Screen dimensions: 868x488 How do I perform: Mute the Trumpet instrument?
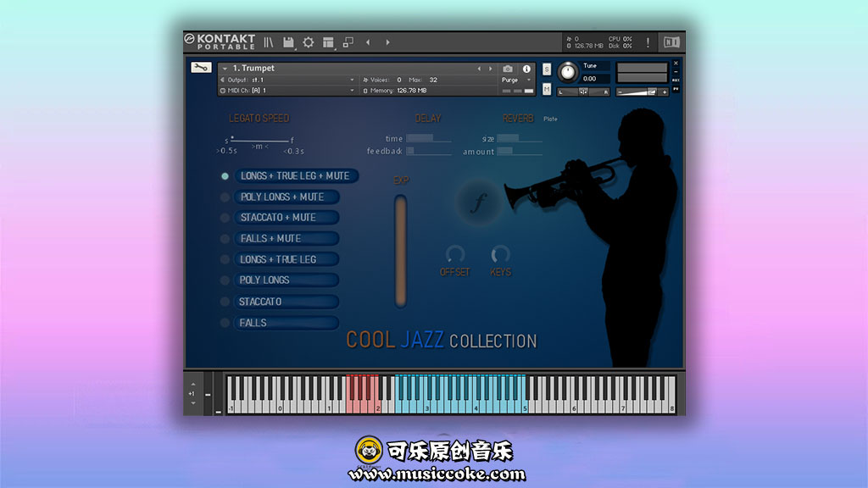click(547, 89)
